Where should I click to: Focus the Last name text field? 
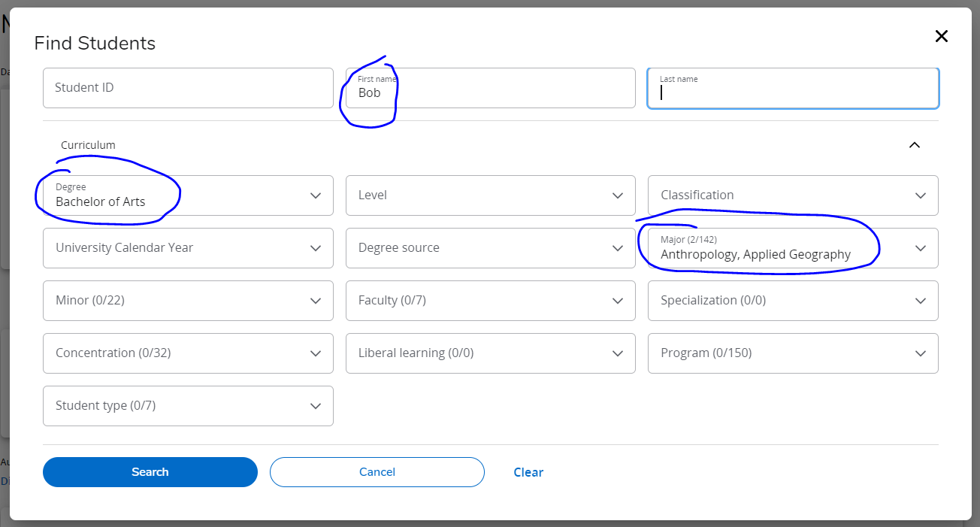(793, 89)
